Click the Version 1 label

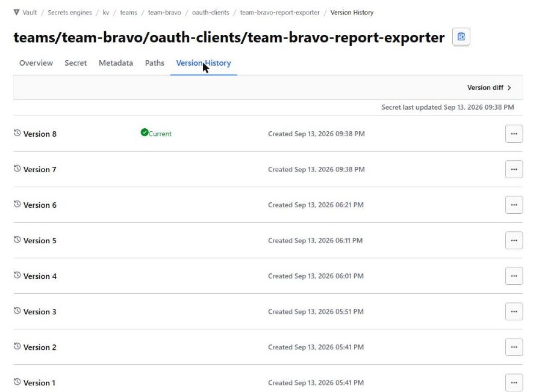click(x=39, y=383)
